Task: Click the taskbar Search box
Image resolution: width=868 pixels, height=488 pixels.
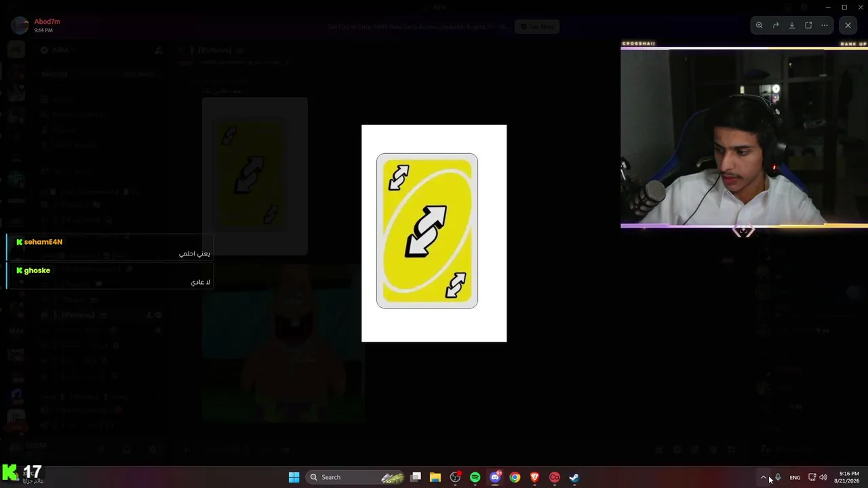Action: coord(356,477)
